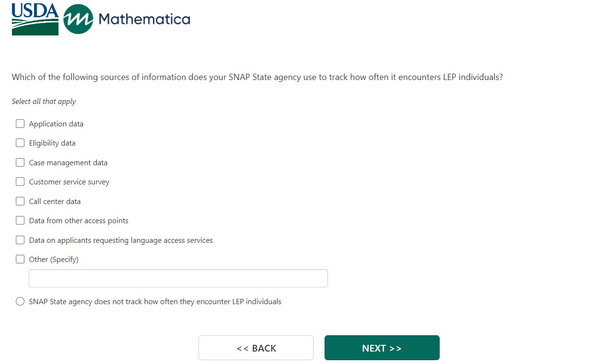Tick Data from other access points

(x=20, y=220)
